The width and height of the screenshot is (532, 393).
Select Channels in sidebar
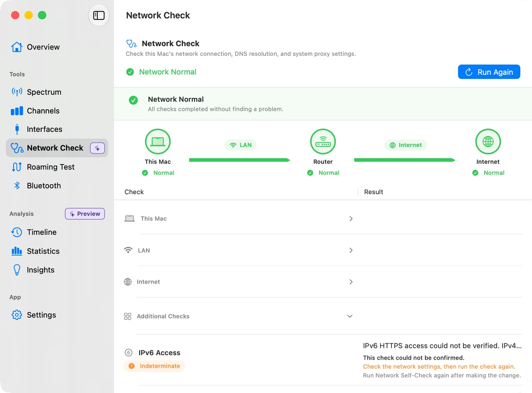click(43, 111)
